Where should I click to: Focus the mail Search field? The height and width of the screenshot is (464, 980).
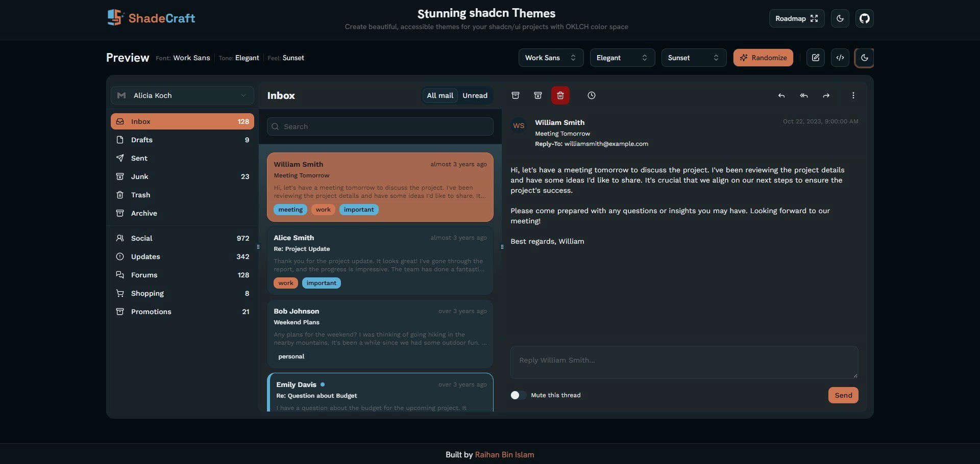click(380, 126)
